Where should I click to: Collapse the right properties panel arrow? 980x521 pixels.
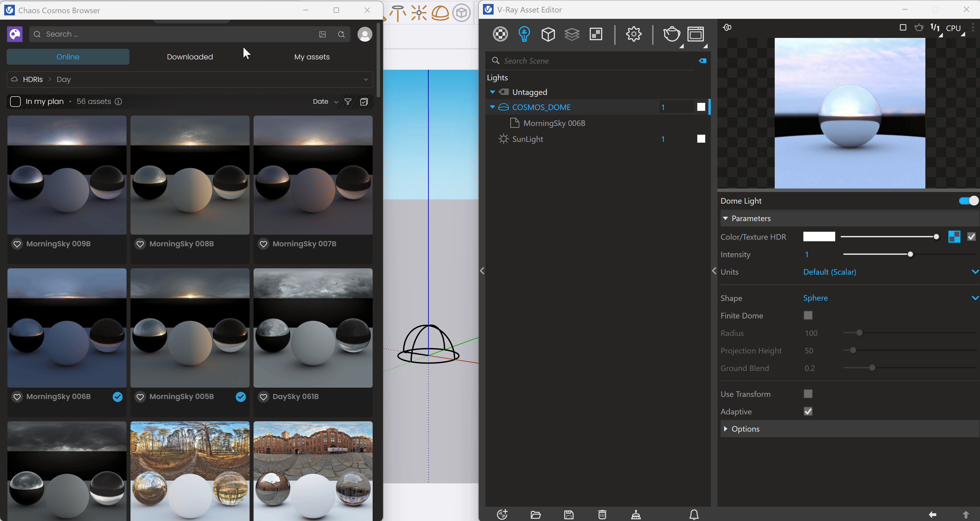tap(714, 271)
